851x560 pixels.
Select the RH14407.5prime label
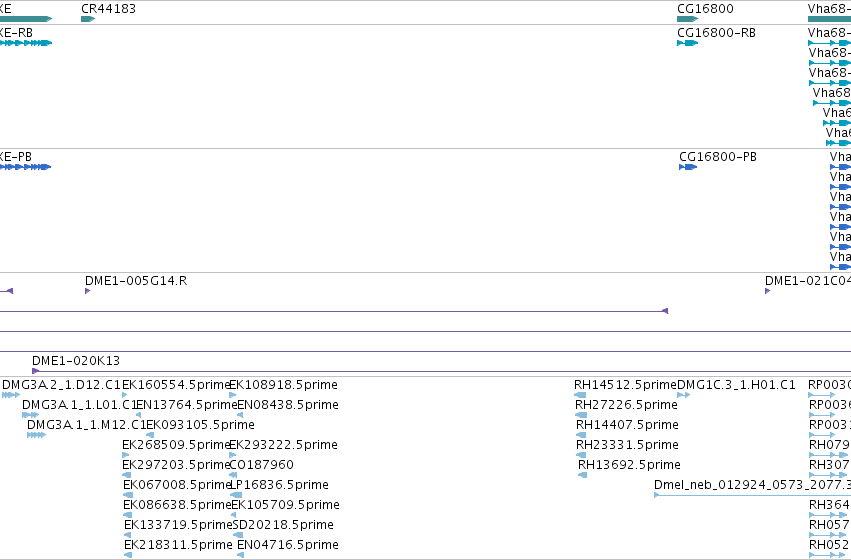pyautogui.click(x=627, y=425)
